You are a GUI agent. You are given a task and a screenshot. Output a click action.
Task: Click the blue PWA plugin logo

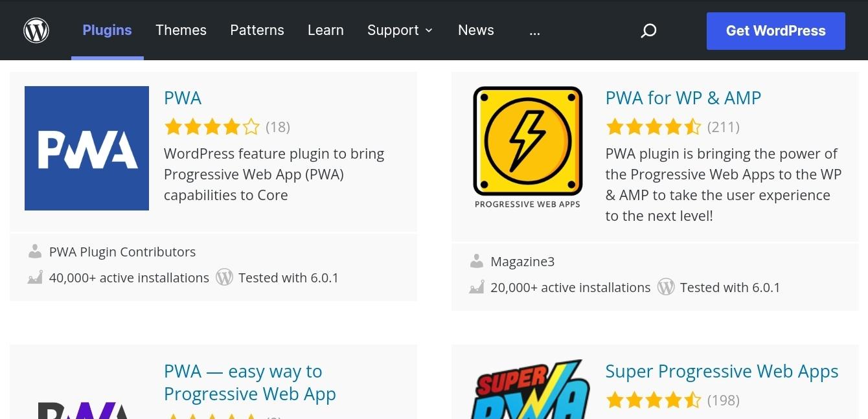(87, 148)
